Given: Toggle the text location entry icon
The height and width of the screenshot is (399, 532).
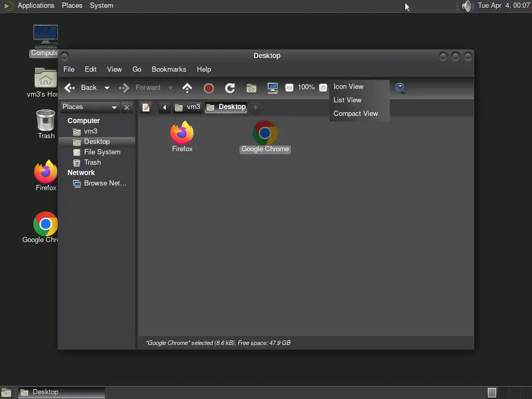Looking at the screenshot, I should [x=146, y=108].
